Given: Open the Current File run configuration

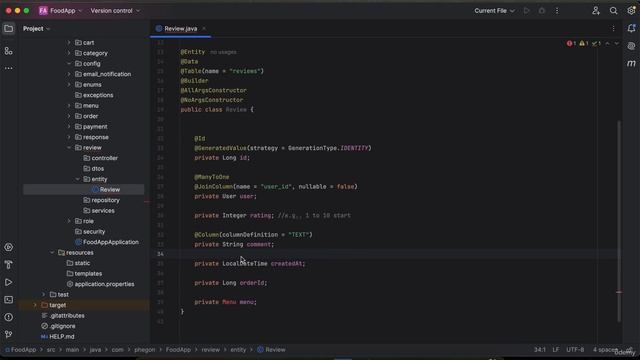Looking at the screenshot, I should 494,11.
